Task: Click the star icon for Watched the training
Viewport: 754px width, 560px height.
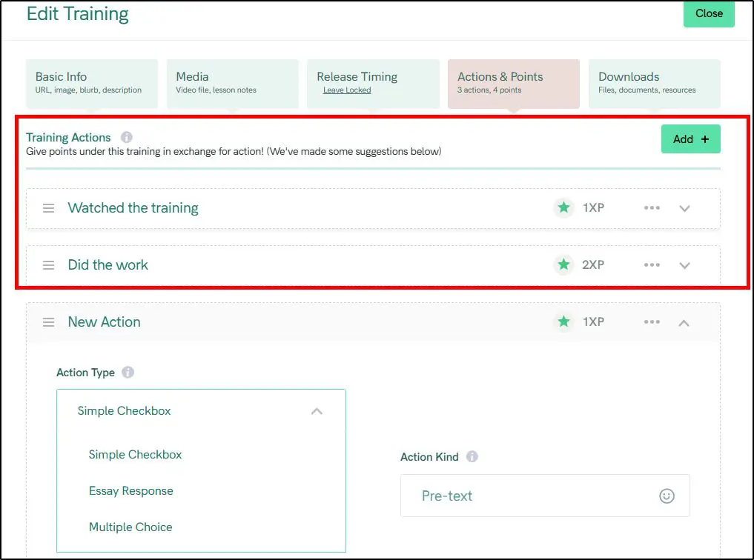Action: tap(564, 208)
